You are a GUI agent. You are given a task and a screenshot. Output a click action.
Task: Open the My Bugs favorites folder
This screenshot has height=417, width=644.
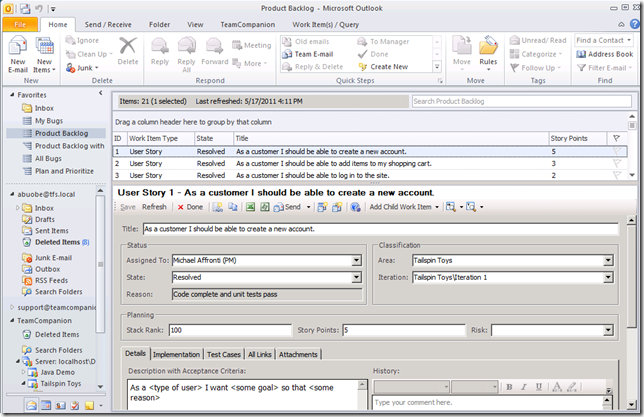(48, 120)
